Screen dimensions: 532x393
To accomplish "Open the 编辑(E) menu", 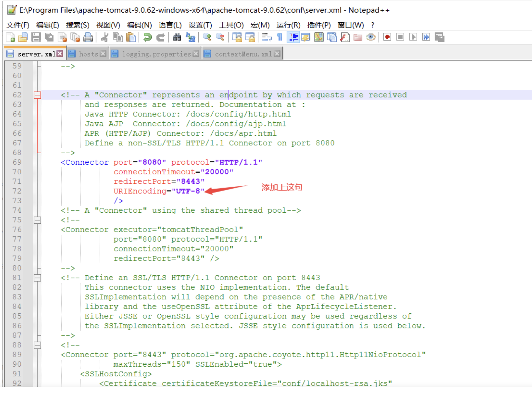I will pos(47,25).
